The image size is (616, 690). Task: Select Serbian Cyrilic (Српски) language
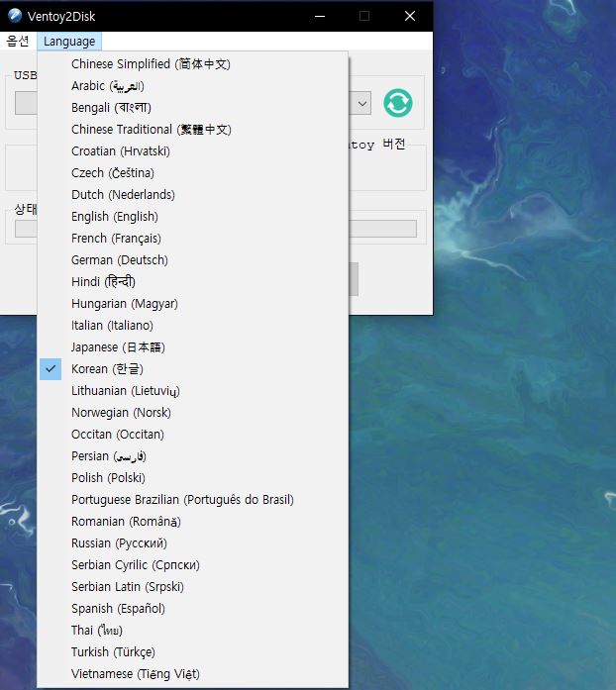click(193, 565)
